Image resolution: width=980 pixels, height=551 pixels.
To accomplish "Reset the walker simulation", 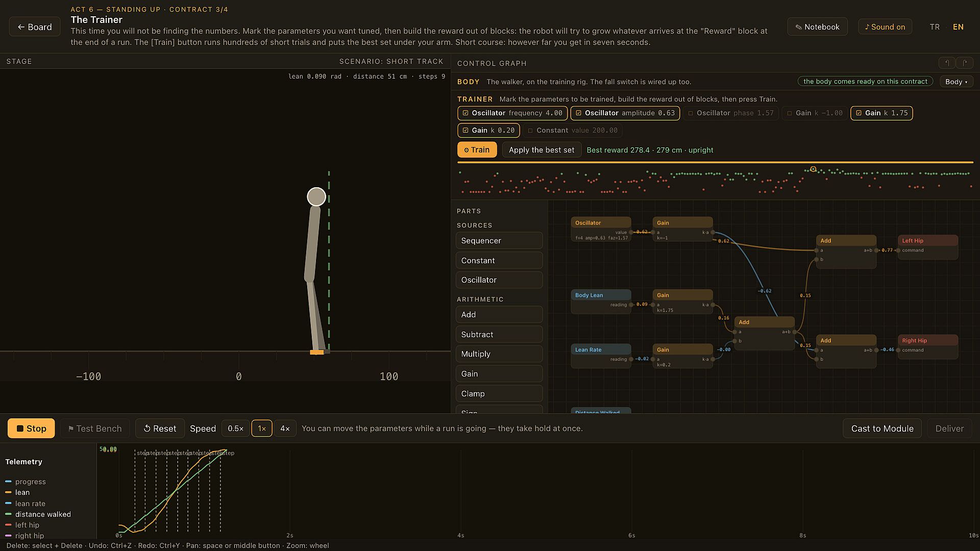I will [x=160, y=429].
